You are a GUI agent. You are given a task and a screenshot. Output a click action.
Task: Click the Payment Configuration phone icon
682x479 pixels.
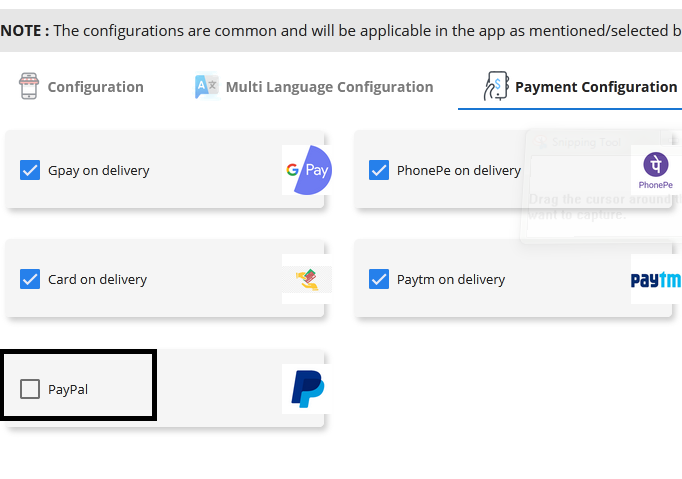tap(495, 87)
